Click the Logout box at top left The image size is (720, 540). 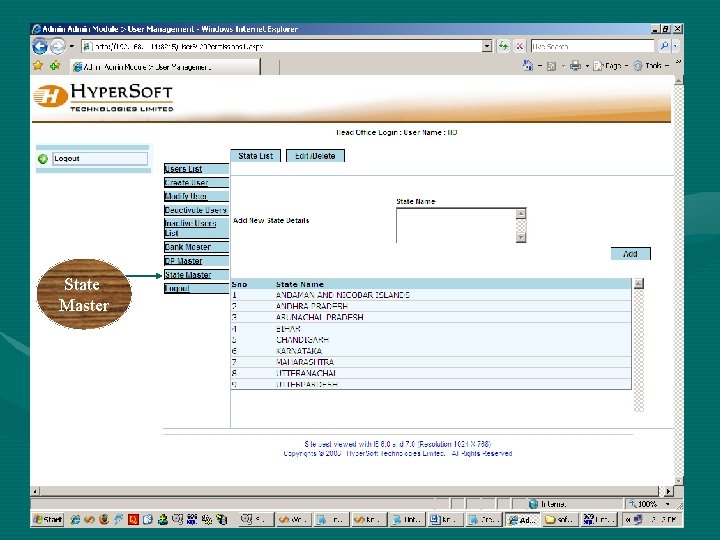click(100, 158)
